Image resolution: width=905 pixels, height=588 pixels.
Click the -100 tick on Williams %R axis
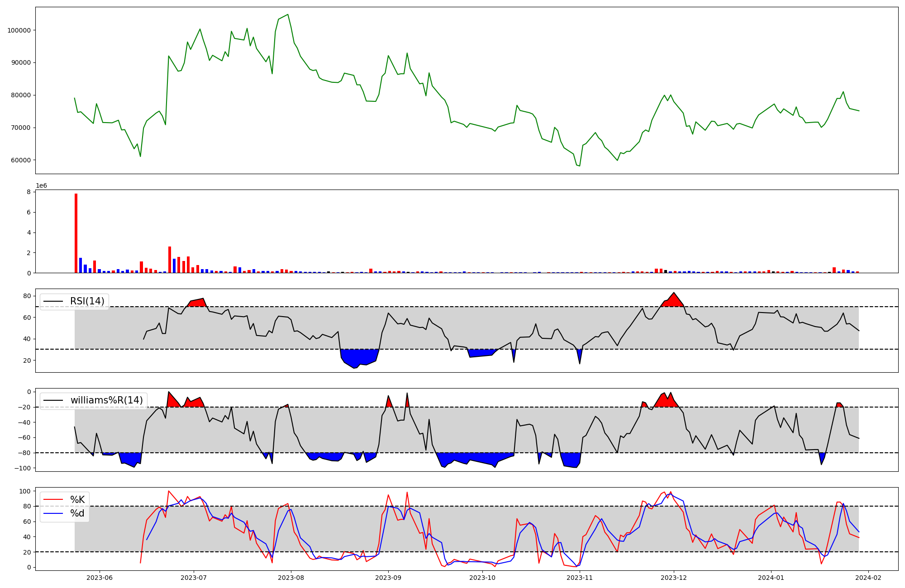point(22,468)
